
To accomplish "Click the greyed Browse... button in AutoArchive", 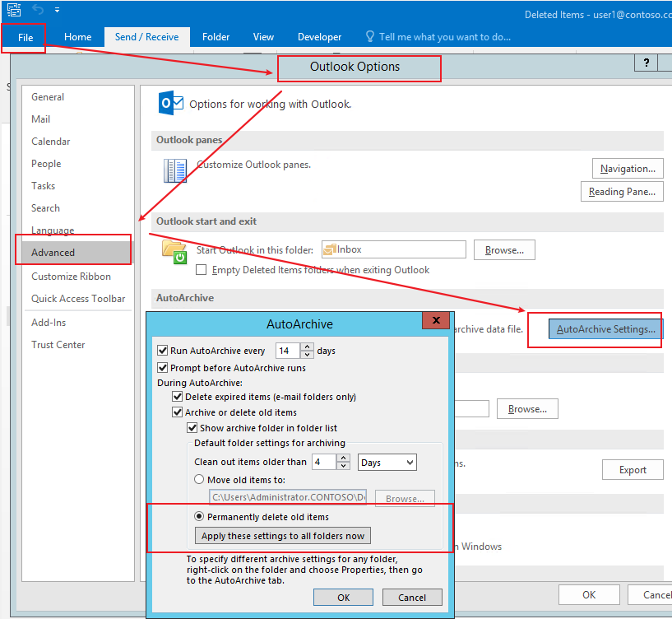I will click(x=405, y=499).
